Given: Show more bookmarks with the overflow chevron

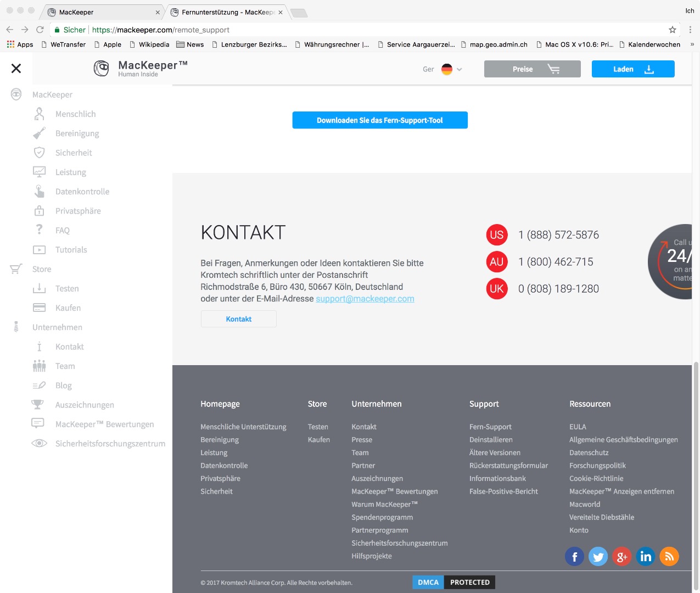Looking at the screenshot, I should click(x=692, y=44).
